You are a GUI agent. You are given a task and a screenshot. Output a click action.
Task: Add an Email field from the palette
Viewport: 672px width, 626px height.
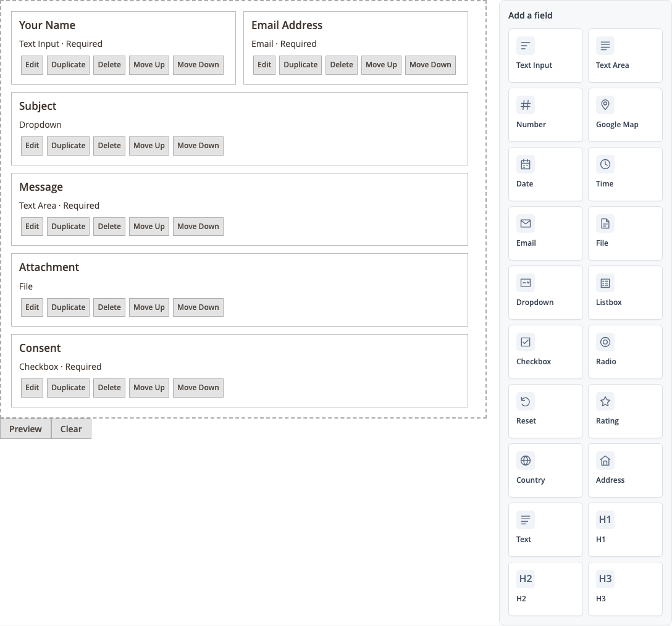pos(545,233)
